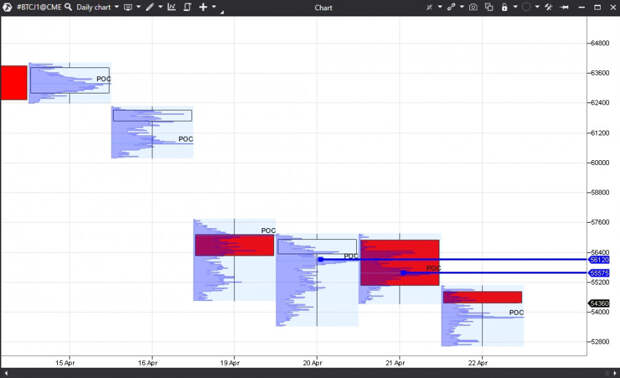Click the 16 Apr outlined candle body
Viewport: 620px width, 378px height.
pyautogui.click(x=153, y=115)
